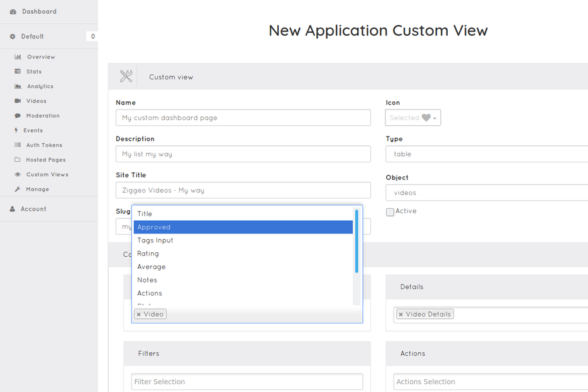Remove the Video tag with x
The height and width of the screenshot is (392, 588).
pos(139,315)
